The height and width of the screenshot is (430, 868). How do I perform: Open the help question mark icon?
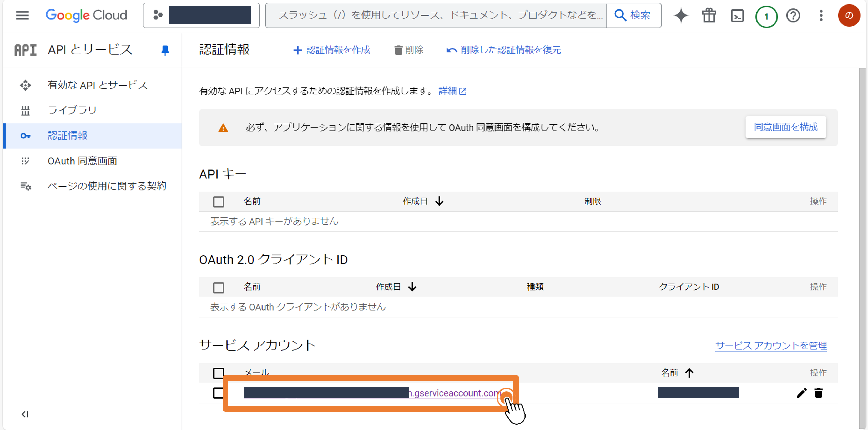tap(793, 16)
